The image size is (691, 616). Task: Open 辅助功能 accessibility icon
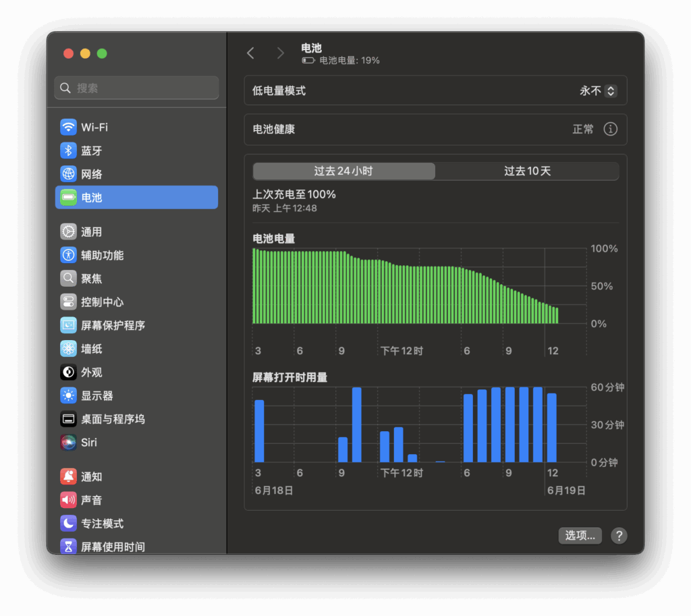pos(68,255)
